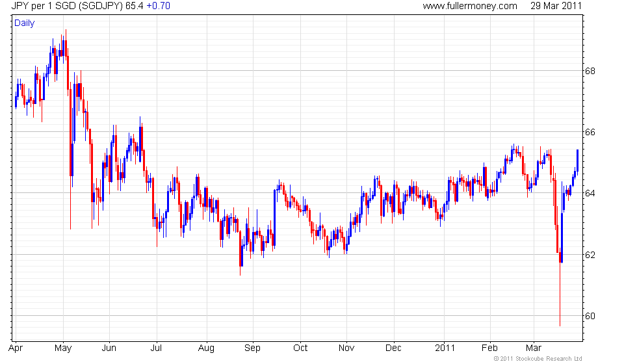Click the 'Sep' month axis label

pyautogui.click(x=252, y=348)
